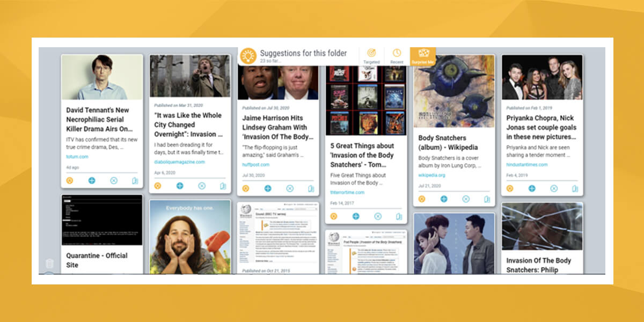The image size is (644, 322).
Task: Select the Surprise Me tab
Action: point(423,56)
